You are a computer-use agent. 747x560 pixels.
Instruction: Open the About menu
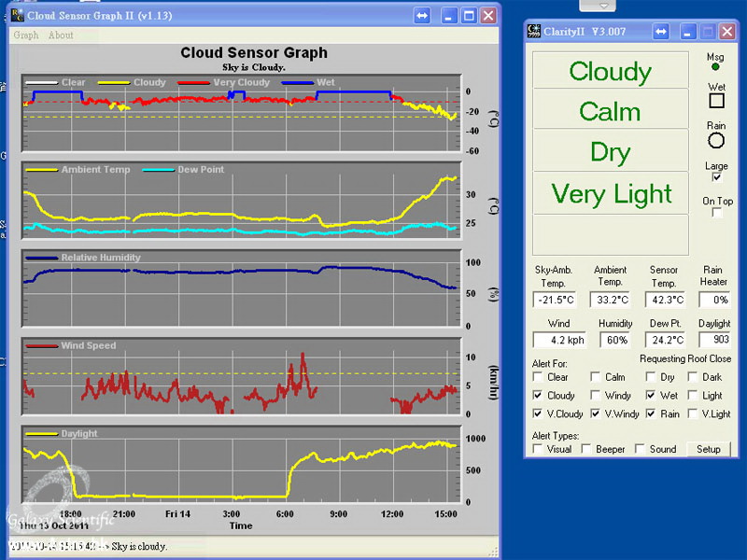pos(61,35)
